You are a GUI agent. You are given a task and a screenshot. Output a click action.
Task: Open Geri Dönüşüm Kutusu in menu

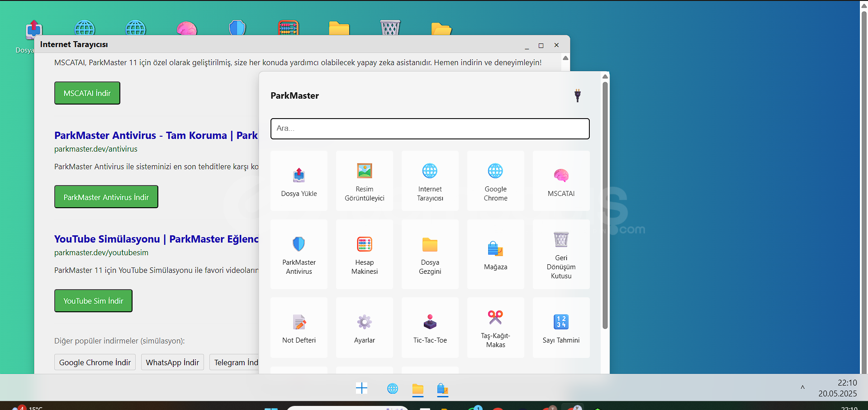(561, 254)
